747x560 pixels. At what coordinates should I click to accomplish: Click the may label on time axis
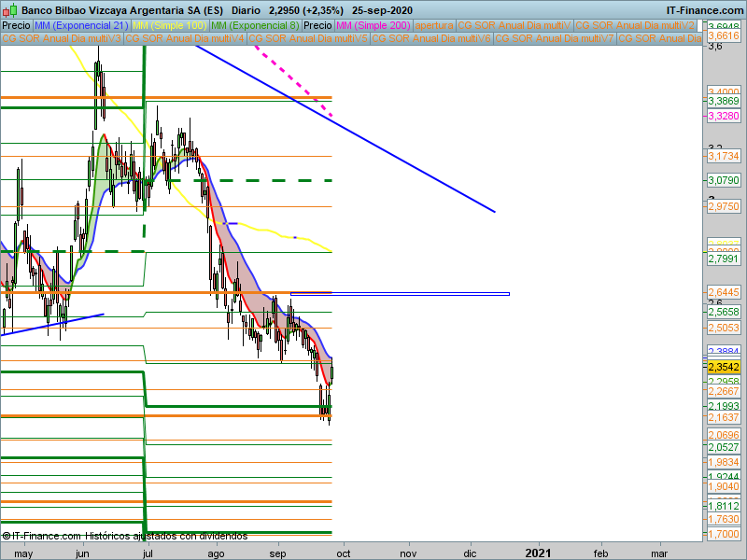(x=23, y=553)
